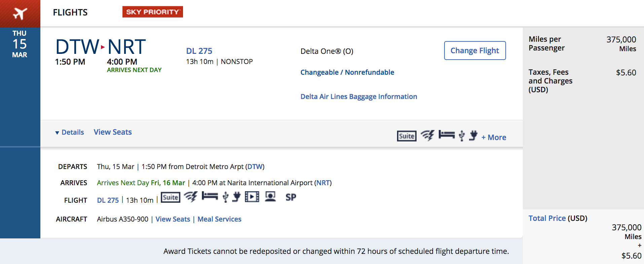Expand + More amenities
This screenshot has height=264, width=644.
pyautogui.click(x=494, y=137)
